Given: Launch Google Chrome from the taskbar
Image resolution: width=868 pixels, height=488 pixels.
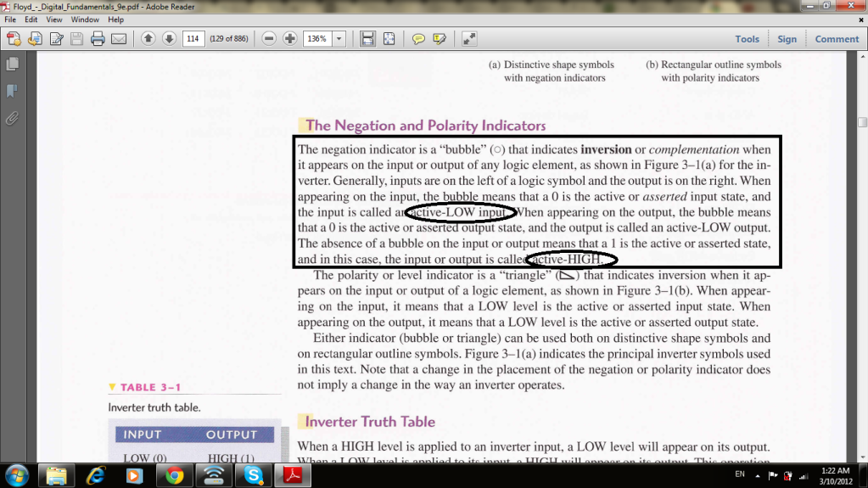Looking at the screenshot, I should point(175,476).
